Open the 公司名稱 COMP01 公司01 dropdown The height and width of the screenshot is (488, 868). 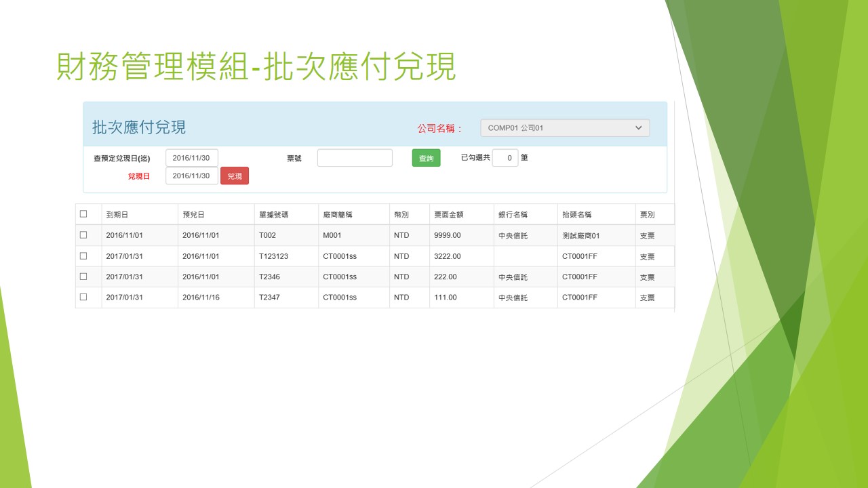pyautogui.click(x=565, y=127)
